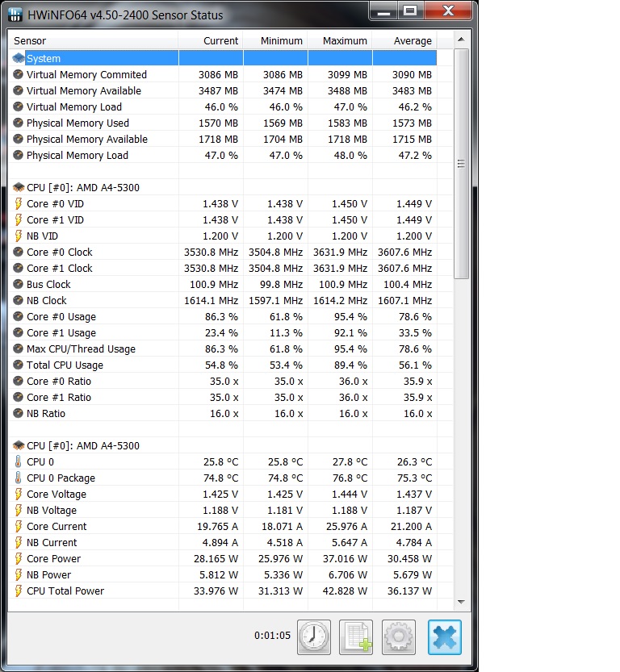Select the Core #1 Clock row
620x672 pixels.
(x=223, y=268)
